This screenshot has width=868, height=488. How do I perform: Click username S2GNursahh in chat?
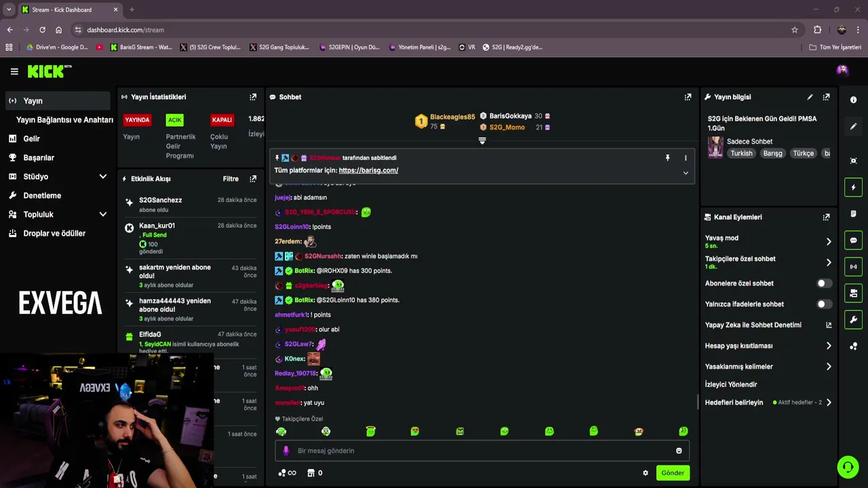(x=323, y=256)
